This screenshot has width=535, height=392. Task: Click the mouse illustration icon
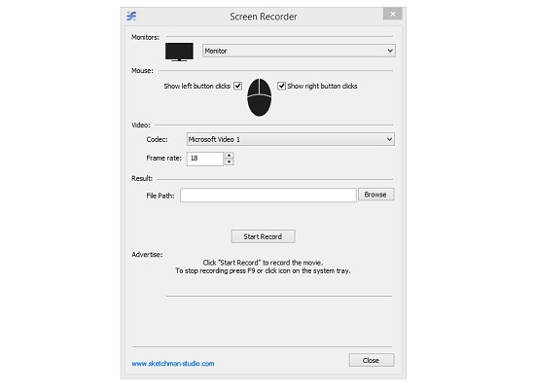[260, 97]
